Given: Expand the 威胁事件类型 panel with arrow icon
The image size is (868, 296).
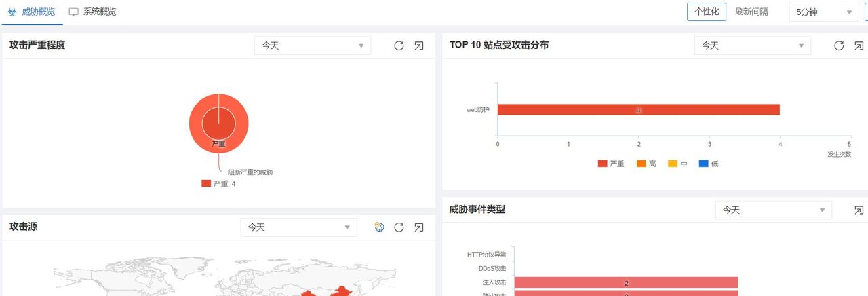Looking at the screenshot, I should pyautogui.click(x=859, y=210).
